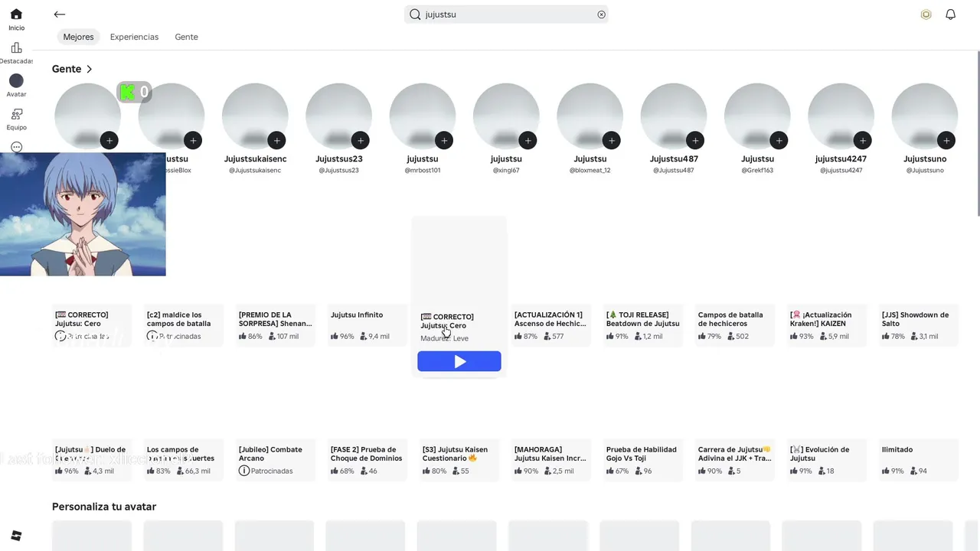Image resolution: width=980 pixels, height=551 pixels.
Task: Open the Avatar sidebar item
Action: coord(16,80)
